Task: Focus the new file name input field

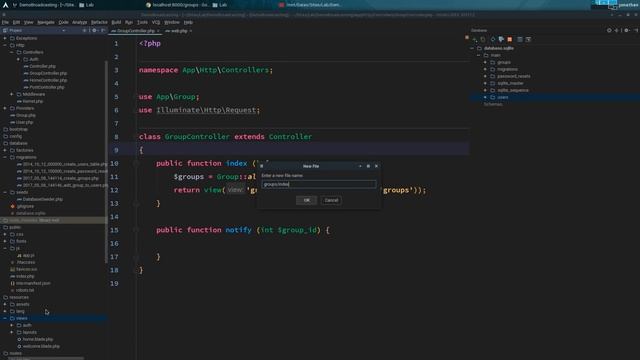Action: pos(319,184)
